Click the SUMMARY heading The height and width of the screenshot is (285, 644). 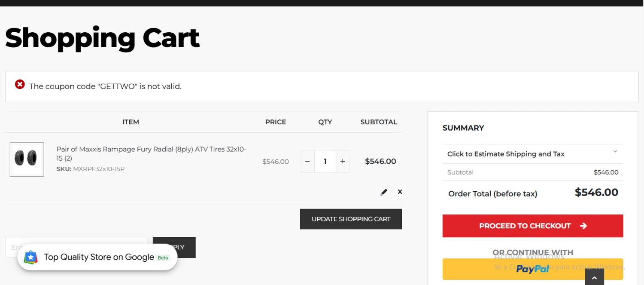pyautogui.click(x=463, y=128)
